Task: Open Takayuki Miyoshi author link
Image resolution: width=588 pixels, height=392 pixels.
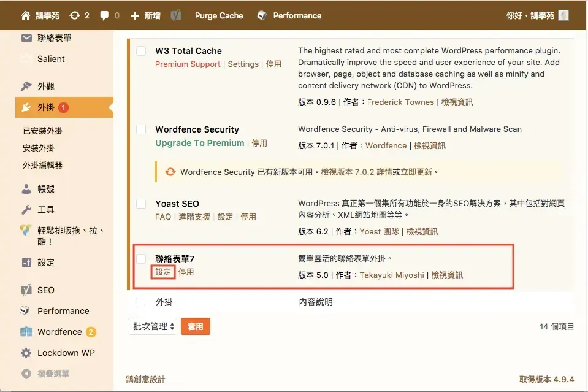Action: 392,275
